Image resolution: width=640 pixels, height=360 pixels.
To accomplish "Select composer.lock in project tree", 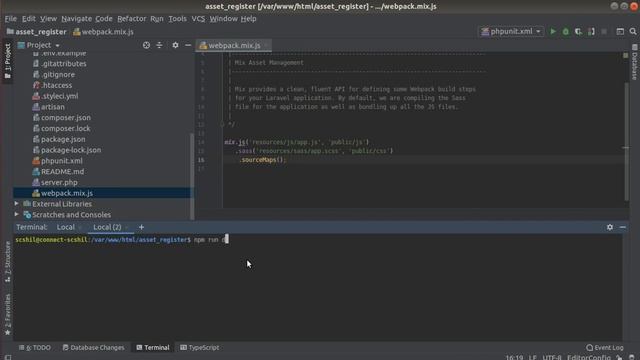I will click(x=65, y=129).
